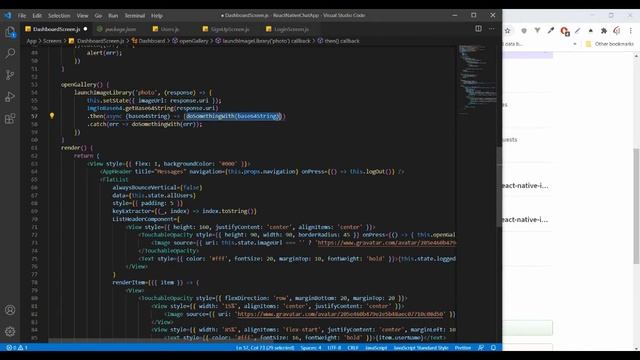The width and height of the screenshot is (640, 360).
Task: Open the editor More Actions ellipsis
Action: [491, 29]
